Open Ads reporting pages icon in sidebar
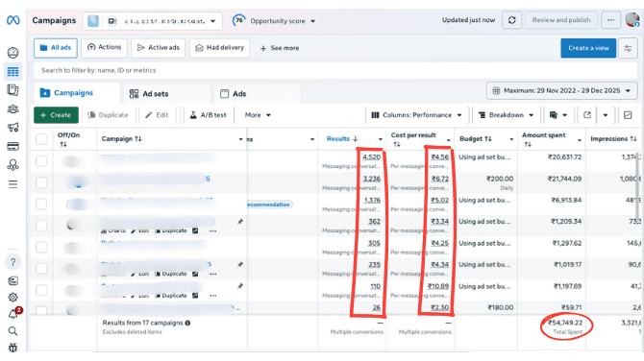This screenshot has width=644, height=361. click(13, 90)
